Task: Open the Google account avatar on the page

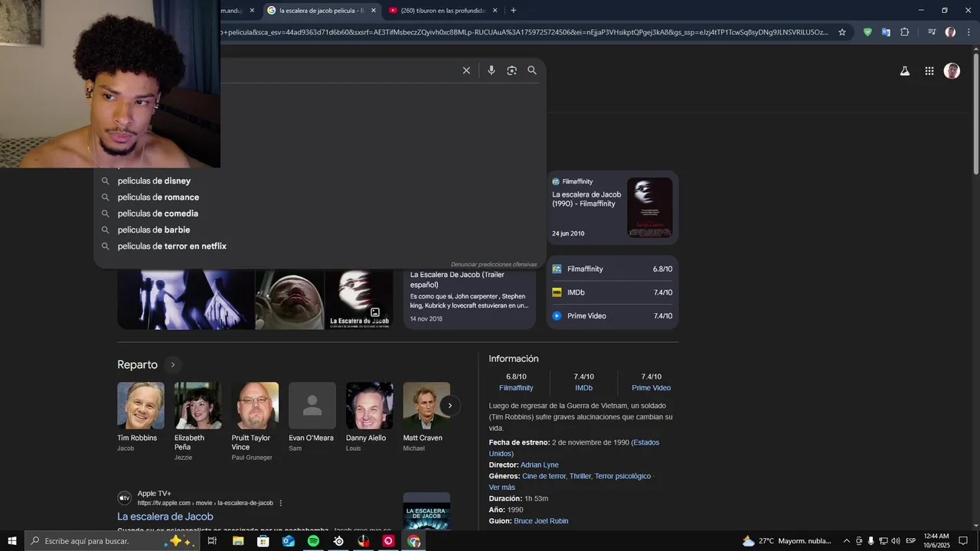Action: point(952,71)
